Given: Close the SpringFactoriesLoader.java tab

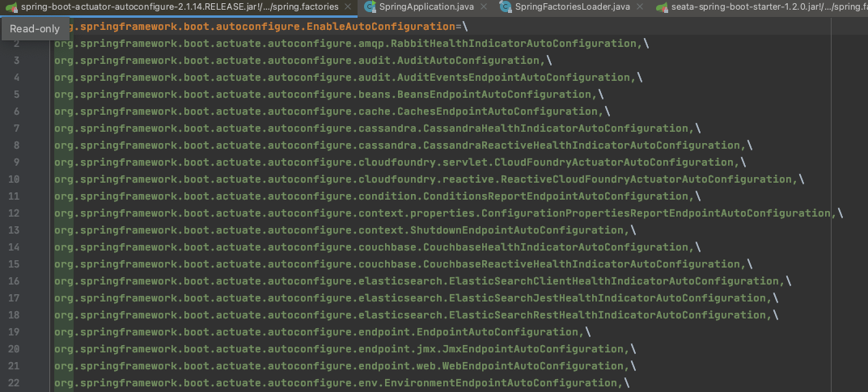Looking at the screenshot, I should 638,7.
